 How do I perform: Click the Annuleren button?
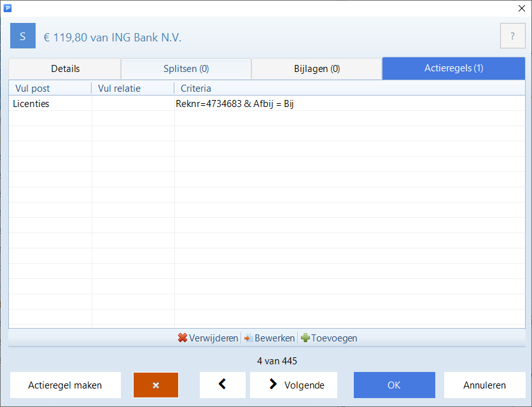(x=484, y=385)
